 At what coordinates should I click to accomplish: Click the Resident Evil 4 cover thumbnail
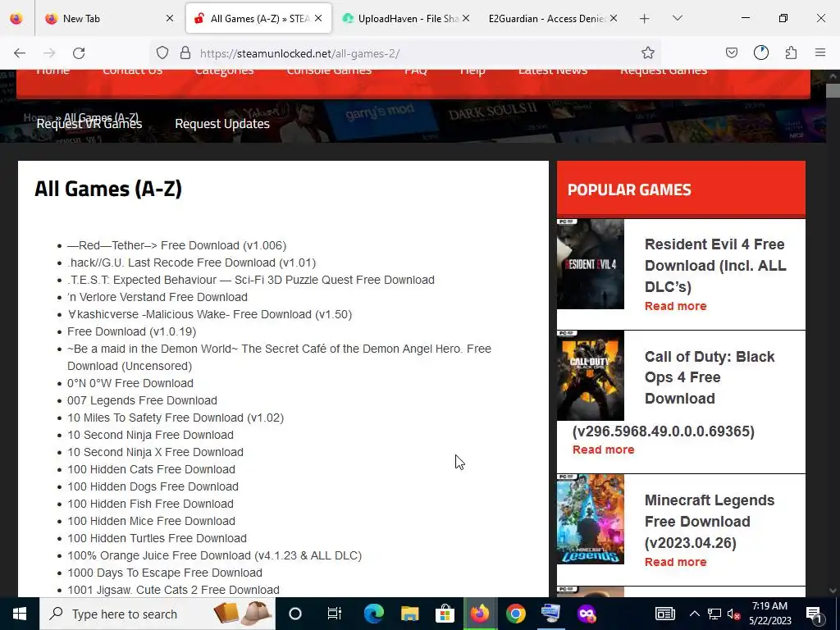click(591, 264)
